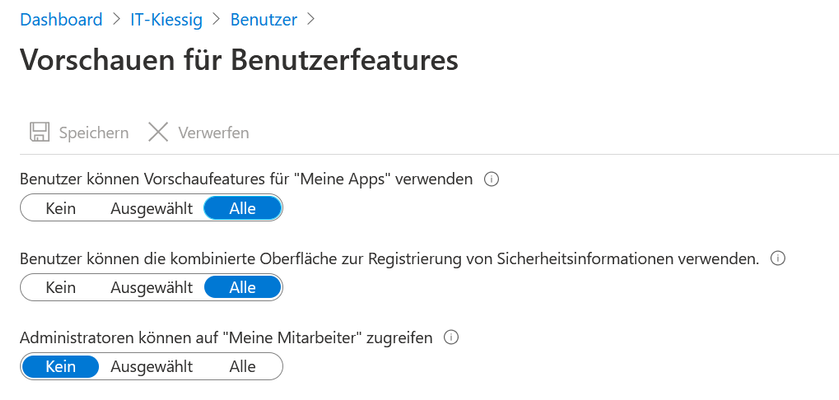Show info tooltip for Sicherheitsinformationen setting
Image resolution: width=839 pixels, height=400 pixels.
click(x=777, y=259)
